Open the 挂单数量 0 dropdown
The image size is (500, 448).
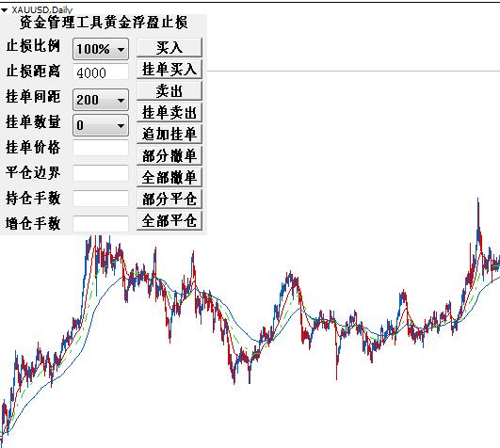coord(101,125)
